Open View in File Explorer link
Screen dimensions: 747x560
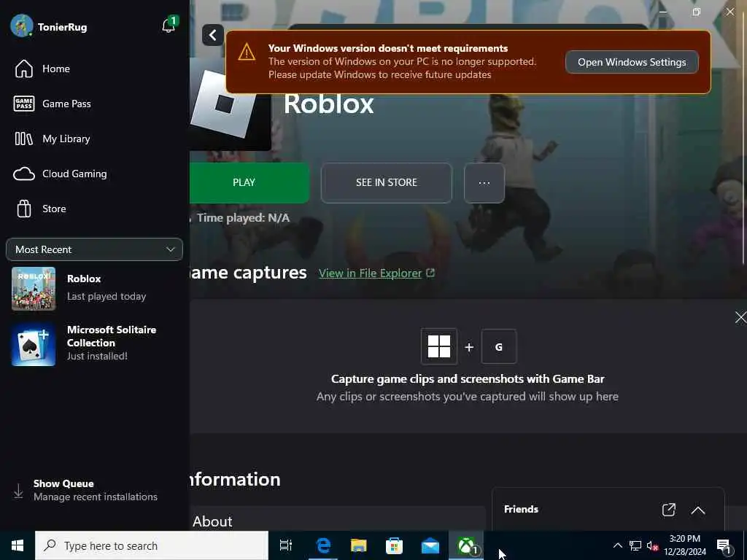click(370, 273)
